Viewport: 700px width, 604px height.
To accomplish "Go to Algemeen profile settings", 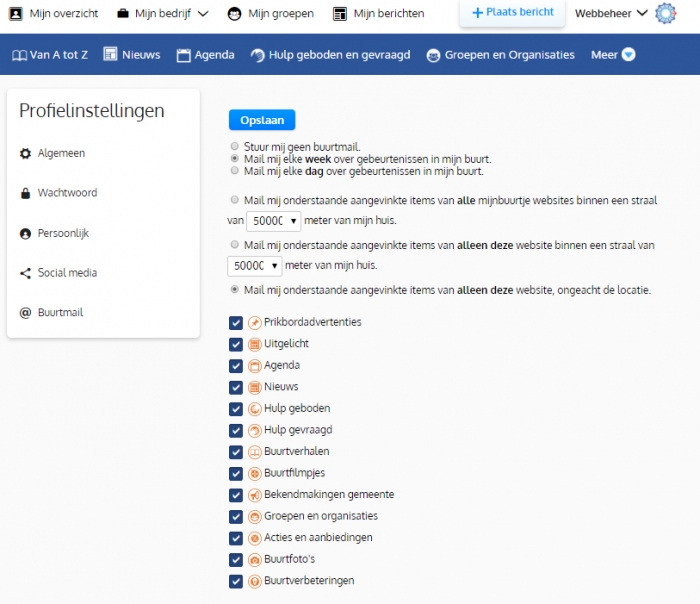I will [x=60, y=153].
